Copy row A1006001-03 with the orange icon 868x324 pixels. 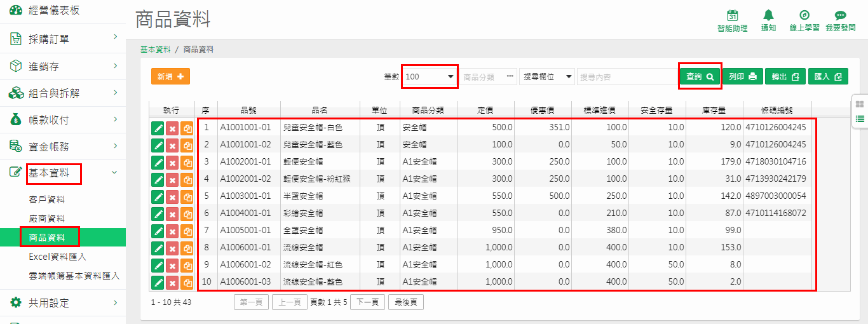click(x=187, y=282)
